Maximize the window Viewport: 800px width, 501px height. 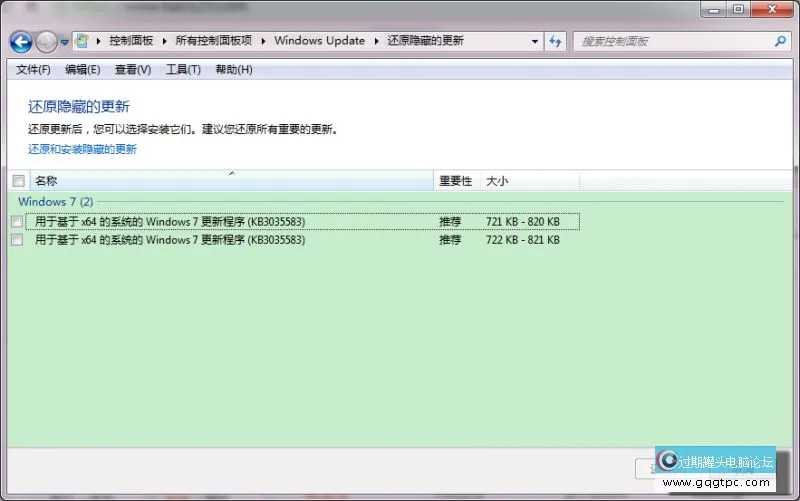[x=738, y=9]
